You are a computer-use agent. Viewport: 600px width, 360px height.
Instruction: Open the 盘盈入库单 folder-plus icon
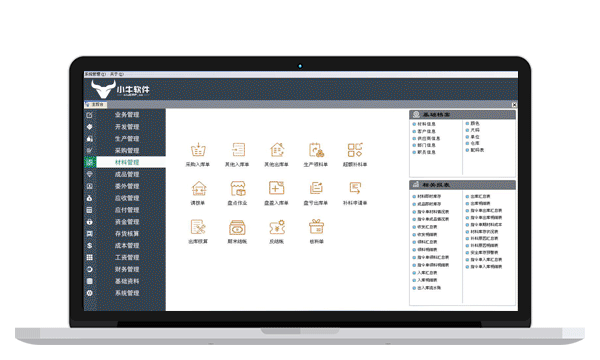click(x=276, y=188)
